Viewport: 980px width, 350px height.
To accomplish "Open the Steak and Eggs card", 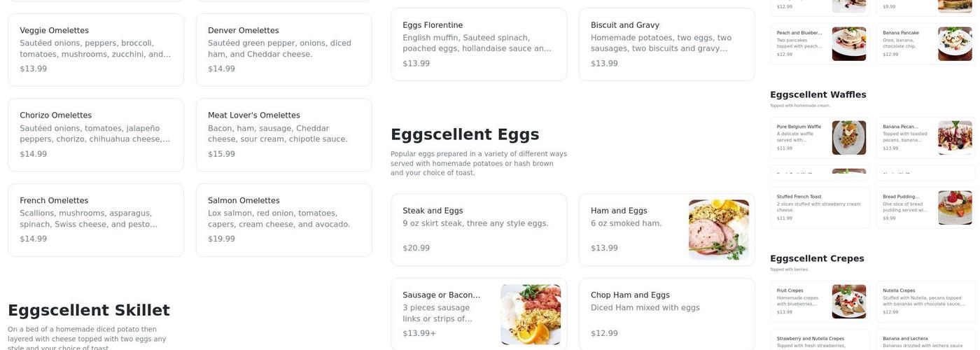I will (x=478, y=230).
